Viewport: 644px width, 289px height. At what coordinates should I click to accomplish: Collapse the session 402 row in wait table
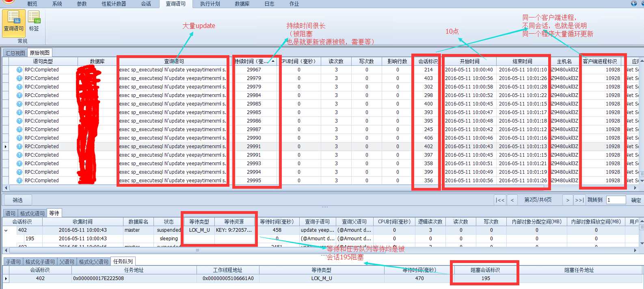click(x=6, y=230)
